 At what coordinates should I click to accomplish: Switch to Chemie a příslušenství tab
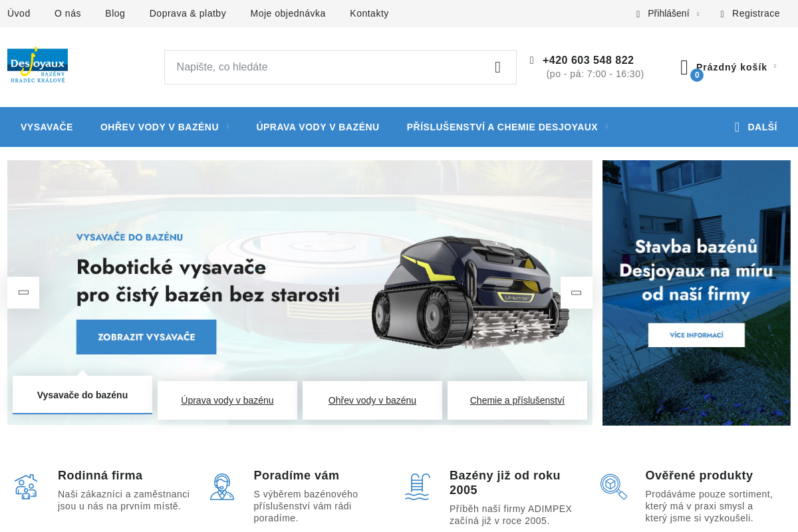517,400
